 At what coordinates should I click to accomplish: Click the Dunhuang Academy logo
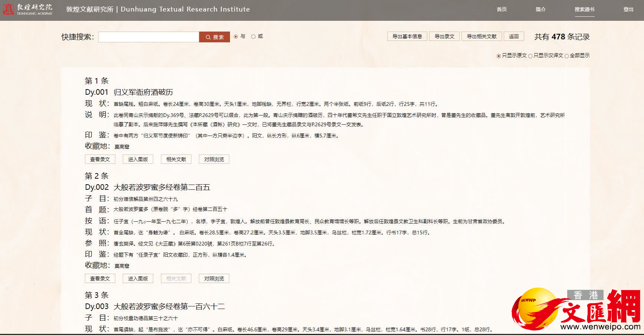28,9
